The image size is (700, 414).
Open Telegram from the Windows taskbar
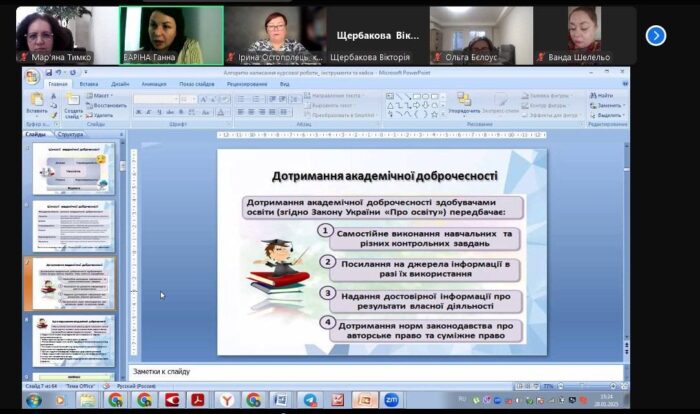(310, 400)
